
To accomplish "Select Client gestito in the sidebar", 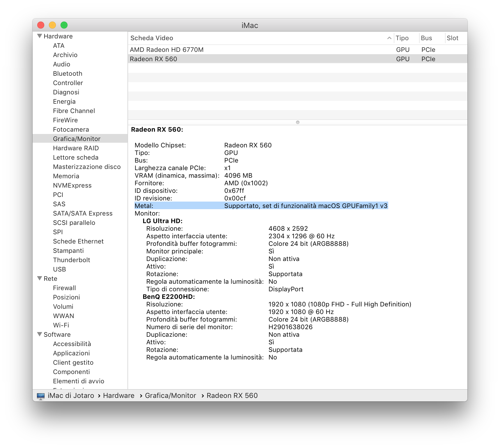I will tap(73, 363).
